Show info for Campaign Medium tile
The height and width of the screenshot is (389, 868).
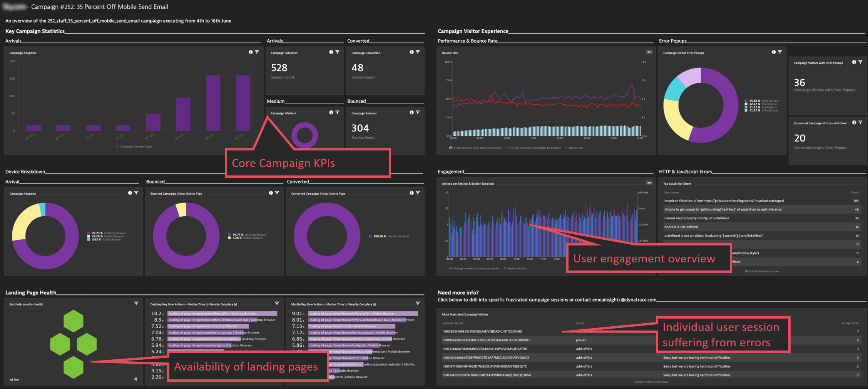[x=331, y=112]
